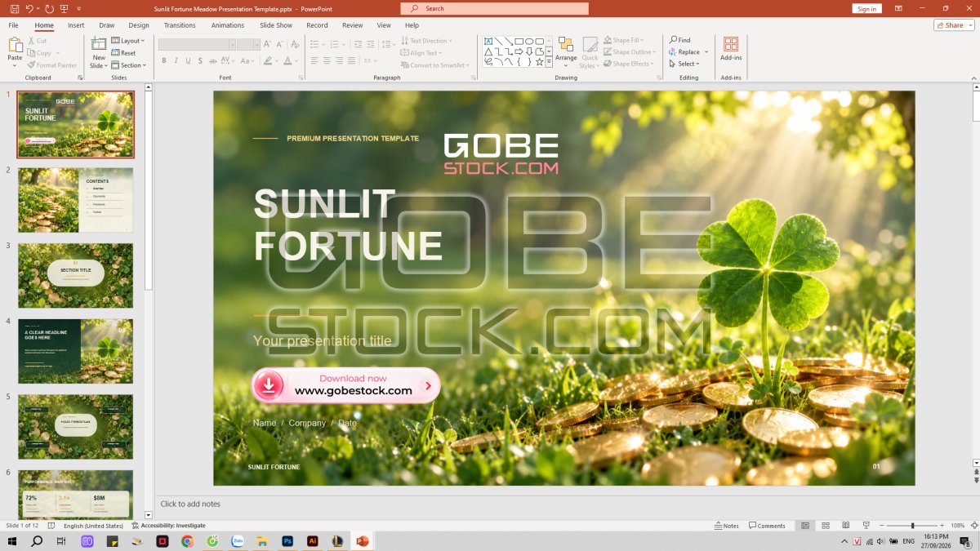This screenshot has height=551, width=980.
Task: Click the Sign in button
Action: [x=867, y=8]
